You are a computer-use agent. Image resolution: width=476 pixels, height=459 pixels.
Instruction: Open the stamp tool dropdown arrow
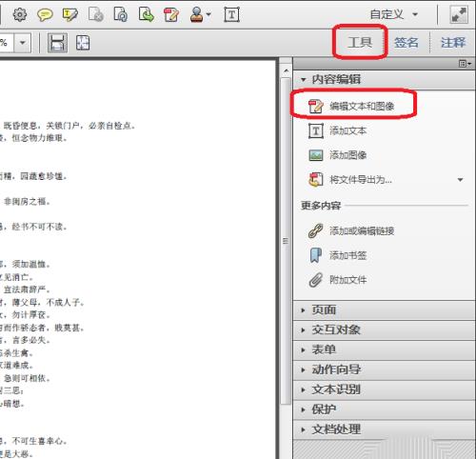pyautogui.click(x=208, y=14)
